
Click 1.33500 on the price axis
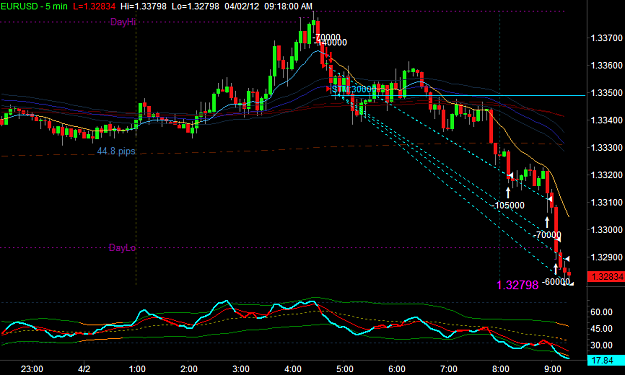coord(606,92)
